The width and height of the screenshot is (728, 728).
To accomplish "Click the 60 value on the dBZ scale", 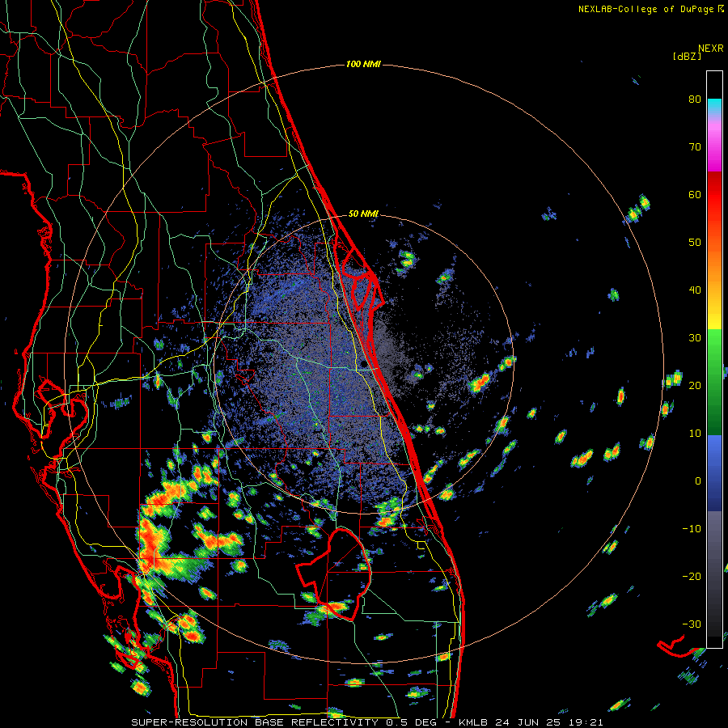I will point(695,194).
